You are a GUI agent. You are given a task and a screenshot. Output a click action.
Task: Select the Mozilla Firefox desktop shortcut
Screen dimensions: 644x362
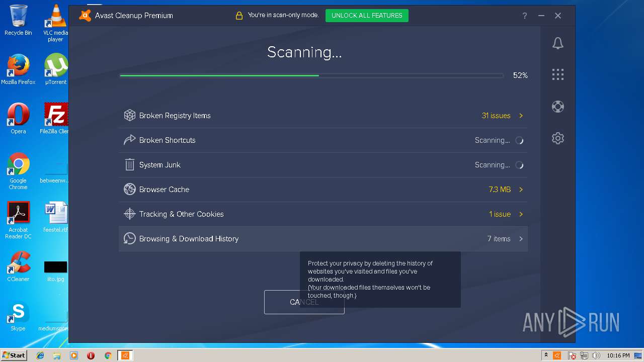click(18, 69)
